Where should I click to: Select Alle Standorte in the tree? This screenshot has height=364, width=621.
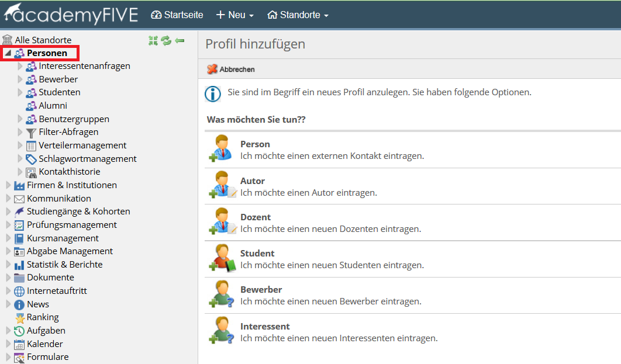[x=43, y=40]
